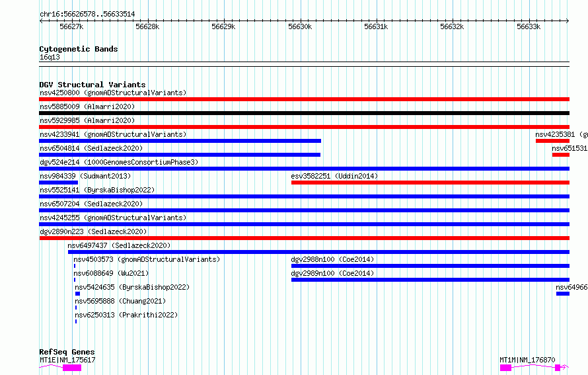Screen dimensions: 588x375
Task: Click the ruler's left arrow end
Action: click(41, 21)
